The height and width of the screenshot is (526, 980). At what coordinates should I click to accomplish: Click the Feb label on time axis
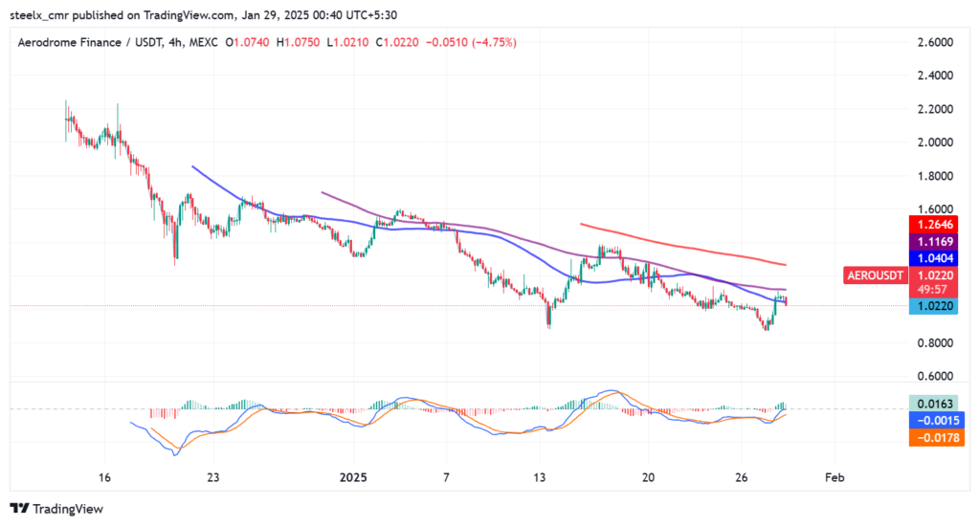pyautogui.click(x=835, y=477)
